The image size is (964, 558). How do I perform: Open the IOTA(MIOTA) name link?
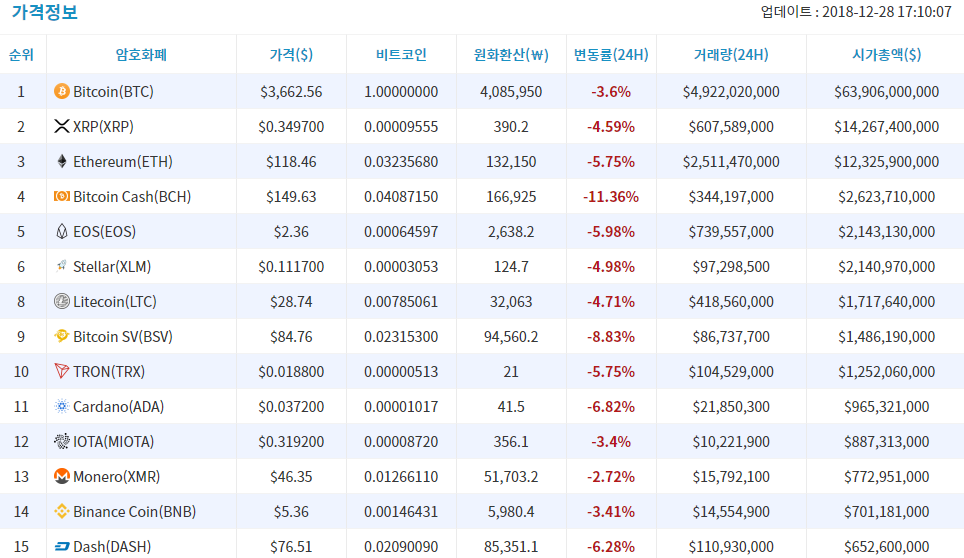114,442
